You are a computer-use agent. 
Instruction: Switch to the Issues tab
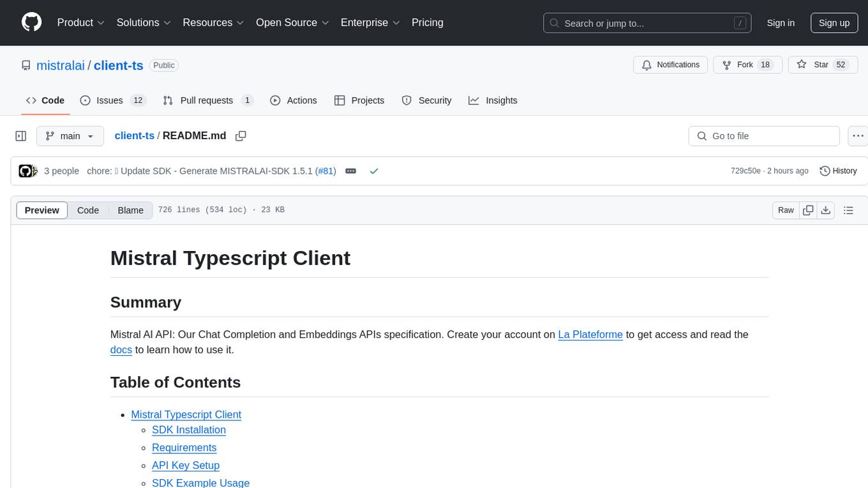click(113, 100)
